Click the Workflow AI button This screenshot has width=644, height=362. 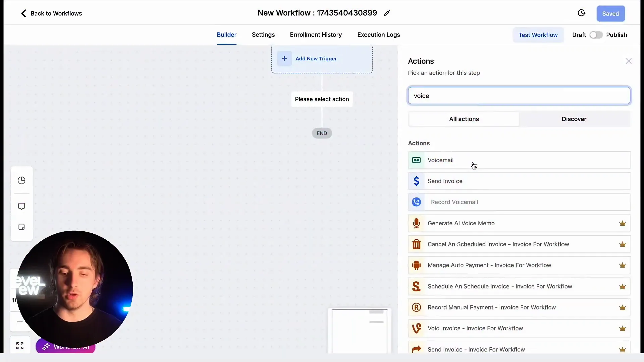[65, 347]
